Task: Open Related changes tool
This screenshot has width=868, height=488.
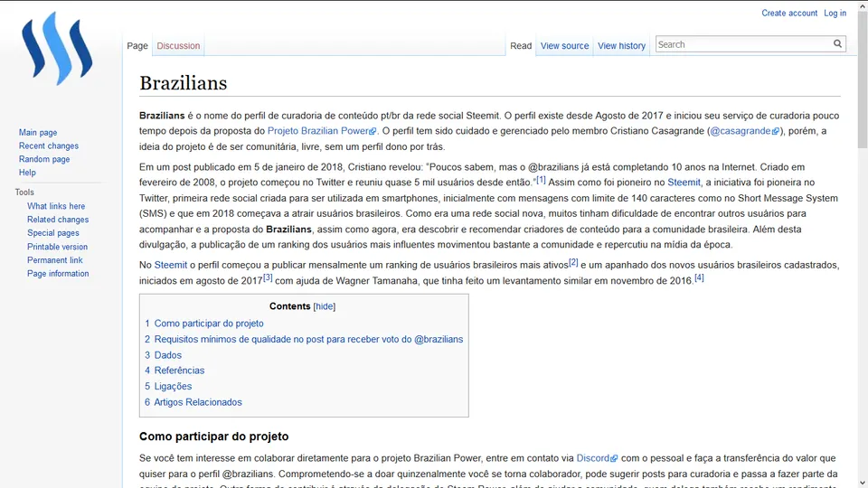Action: pyautogui.click(x=58, y=219)
